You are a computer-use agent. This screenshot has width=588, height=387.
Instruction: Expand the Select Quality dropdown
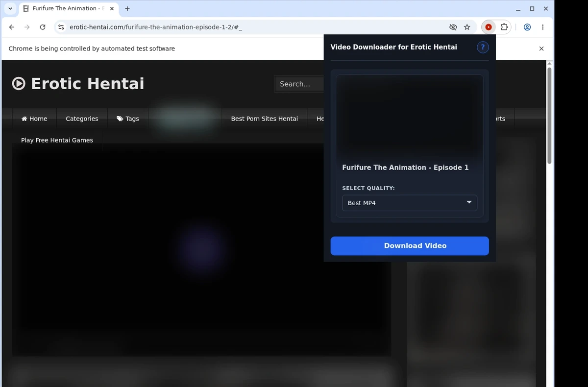(410, 203)
